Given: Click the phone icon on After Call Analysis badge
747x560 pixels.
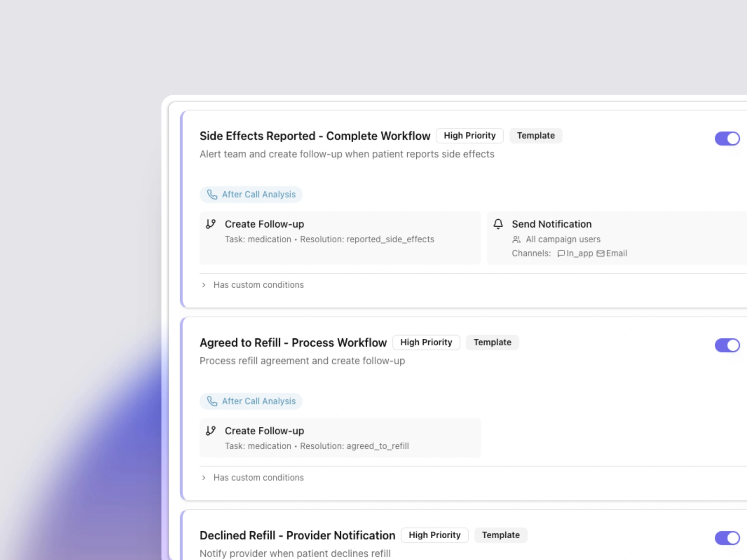Looking at the screenshot, I should coord(212,194).
